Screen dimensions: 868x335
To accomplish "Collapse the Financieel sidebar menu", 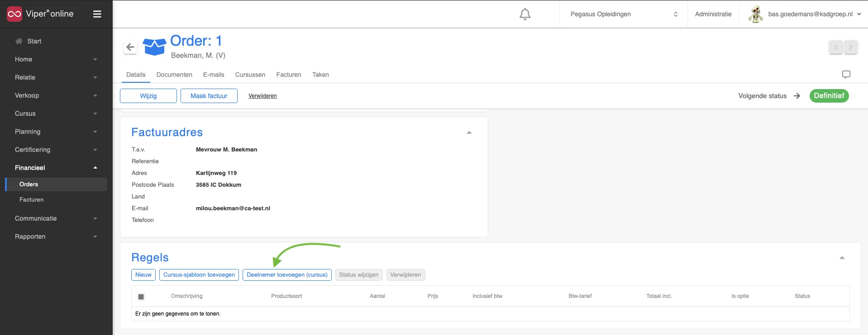I will 56,168.
